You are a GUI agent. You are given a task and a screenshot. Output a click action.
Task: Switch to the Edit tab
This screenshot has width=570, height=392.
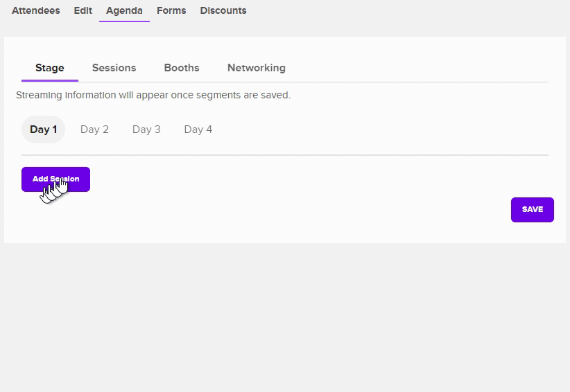pos(83,10)
